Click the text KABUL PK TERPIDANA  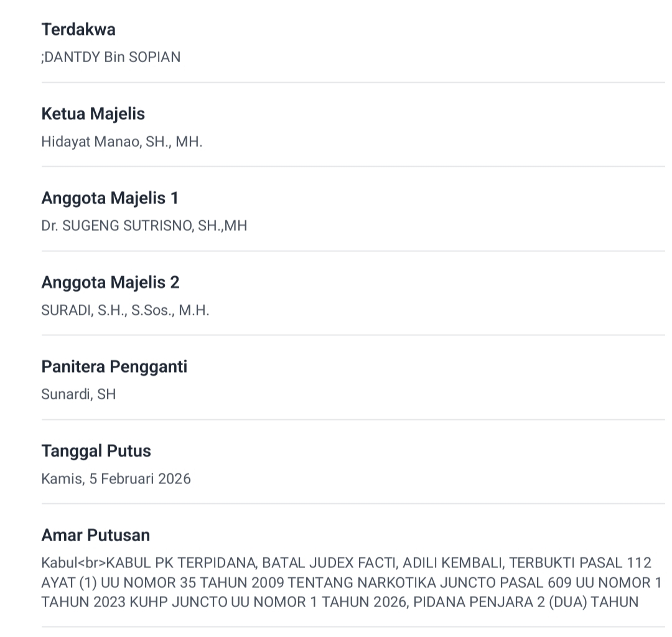click(x=180, y=563)
